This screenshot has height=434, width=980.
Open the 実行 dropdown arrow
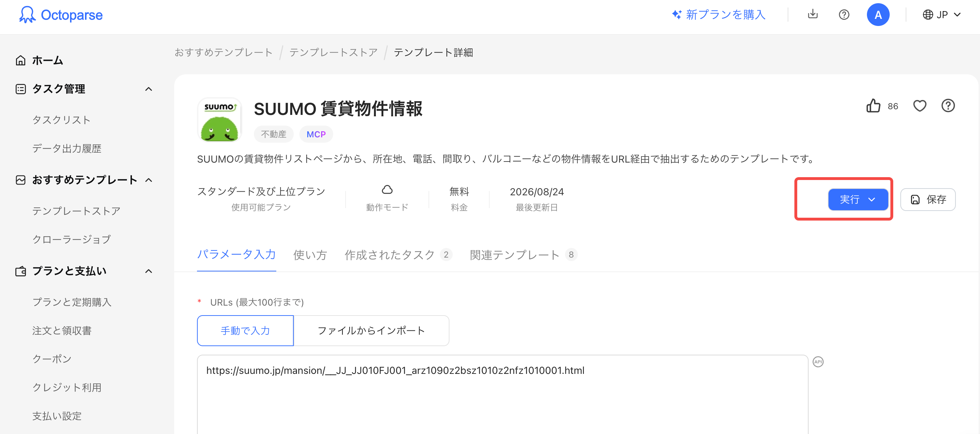coord(872,200)
